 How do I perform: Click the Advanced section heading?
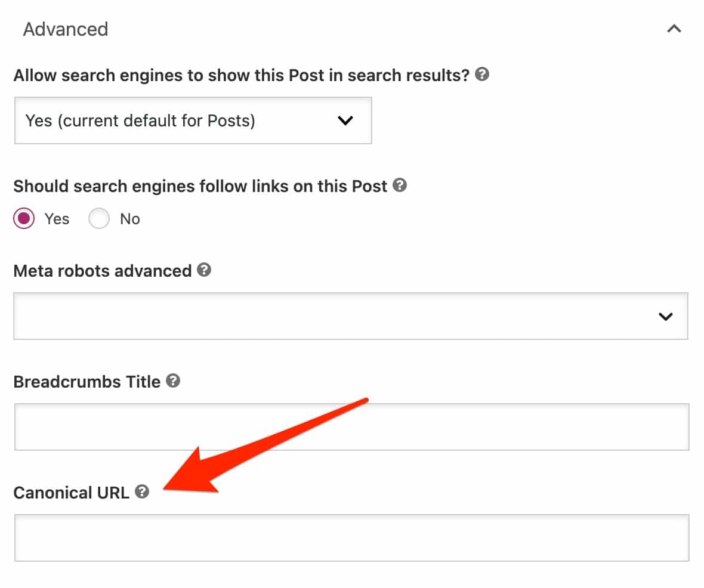(x=66, y=29)
